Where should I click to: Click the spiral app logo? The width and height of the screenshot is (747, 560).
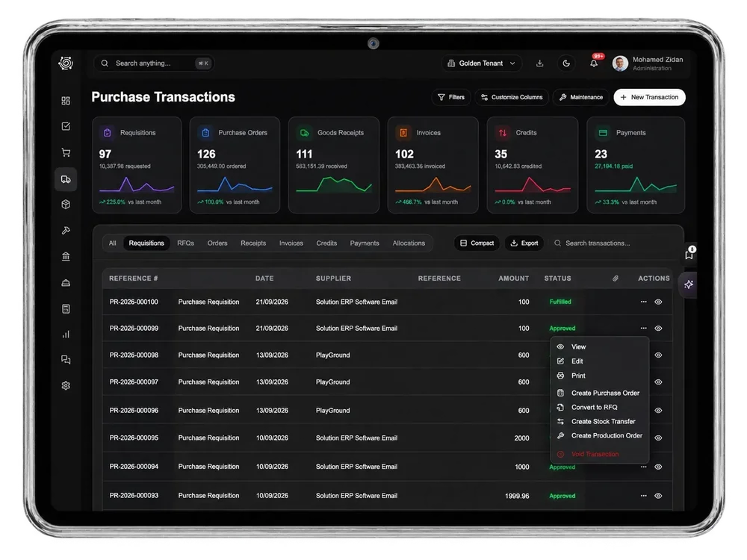tap(66, 63)
